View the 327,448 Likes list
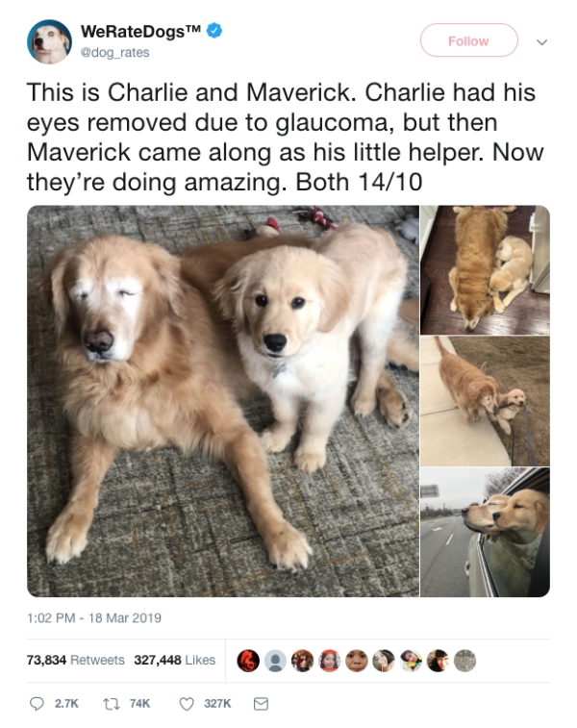The image size is (577, 728). tap(175, 660)
